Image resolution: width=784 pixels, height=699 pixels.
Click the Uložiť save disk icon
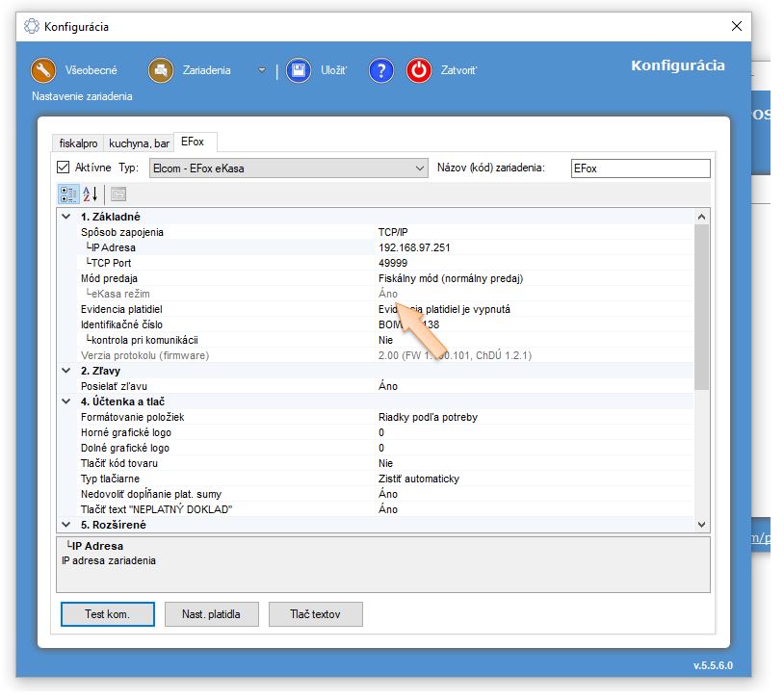coord(299,70)
